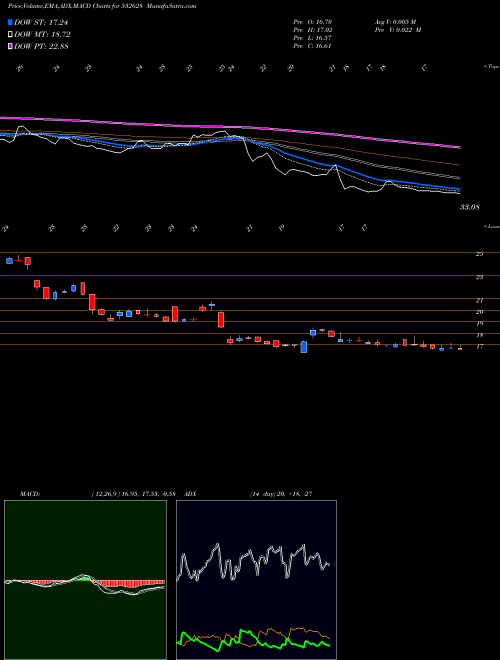The image size is (500, 660).
Task: Click the 'Avg V: 0.005 M' value
Action: [395, 21]
